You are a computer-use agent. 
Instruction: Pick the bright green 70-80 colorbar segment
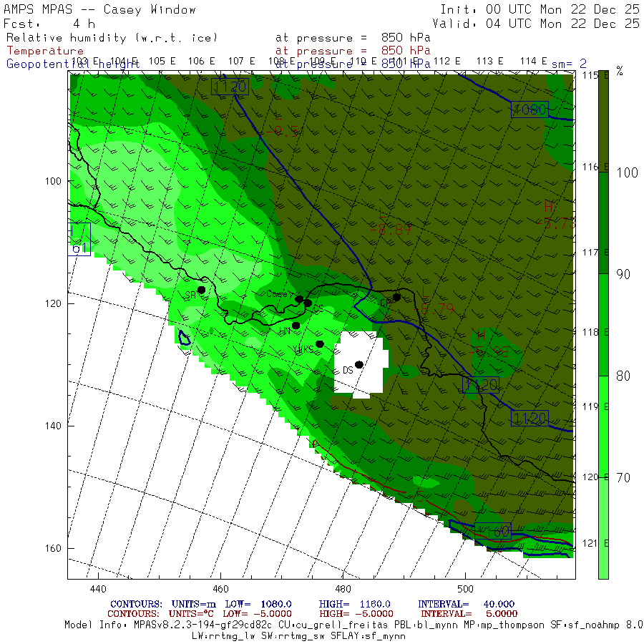point(603,426)
